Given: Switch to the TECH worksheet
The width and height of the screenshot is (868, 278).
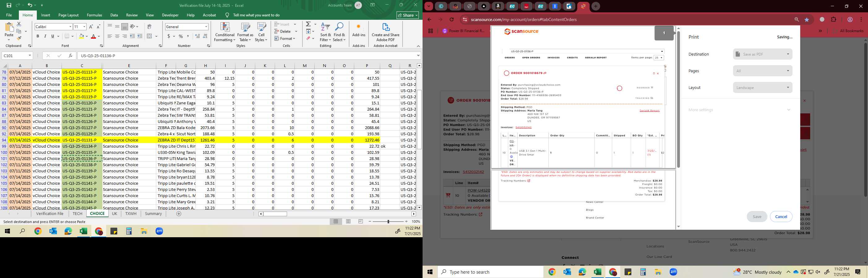Looking at the screenshot, I should point(77,214).
